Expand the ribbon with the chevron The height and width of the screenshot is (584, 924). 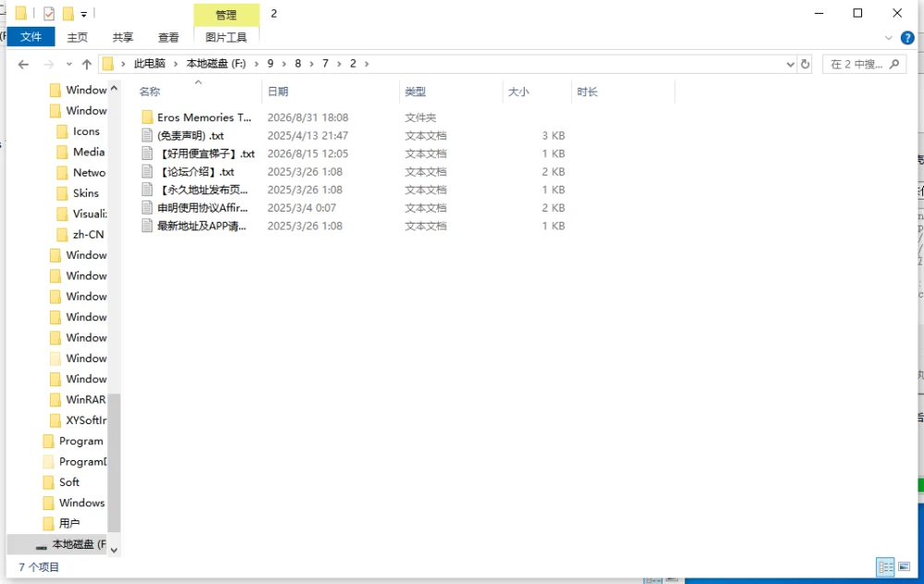pyautogui.click(x=889, y=38)
